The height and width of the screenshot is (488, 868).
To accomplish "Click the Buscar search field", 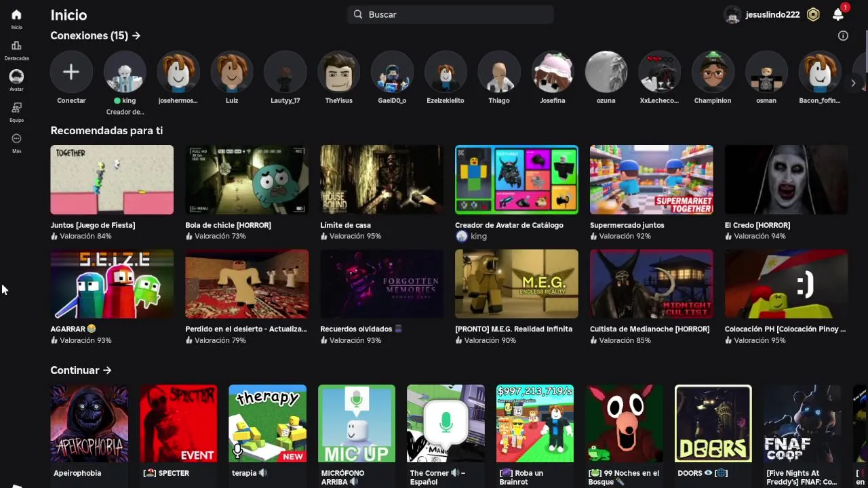I will click(x=451, y=14).
